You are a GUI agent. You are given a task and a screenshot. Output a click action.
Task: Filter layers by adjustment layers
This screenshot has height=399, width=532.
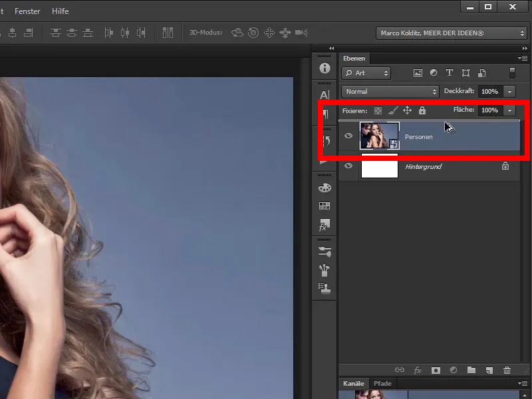click(x=434, y=72)
